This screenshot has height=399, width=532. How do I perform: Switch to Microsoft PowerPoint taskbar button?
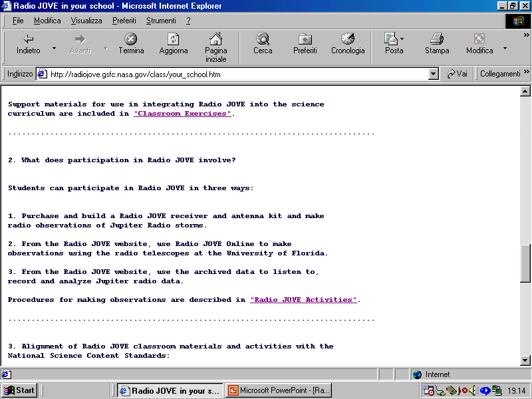[279, 390]
